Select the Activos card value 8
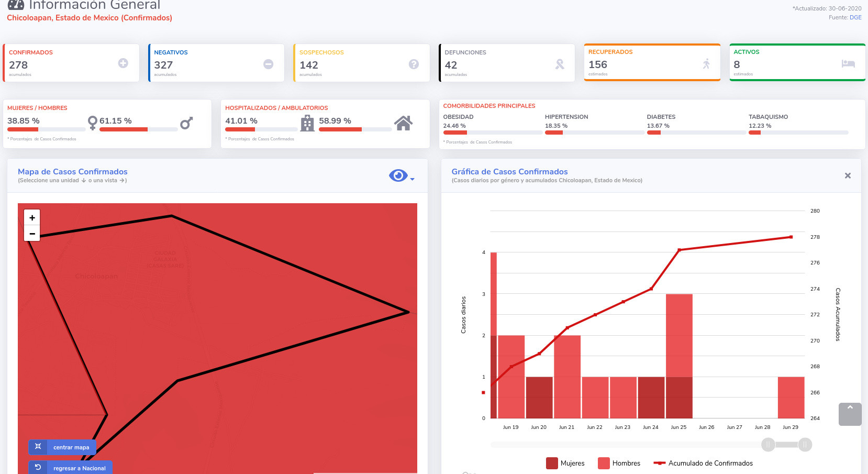868x474 pixels. coord(737,64)
